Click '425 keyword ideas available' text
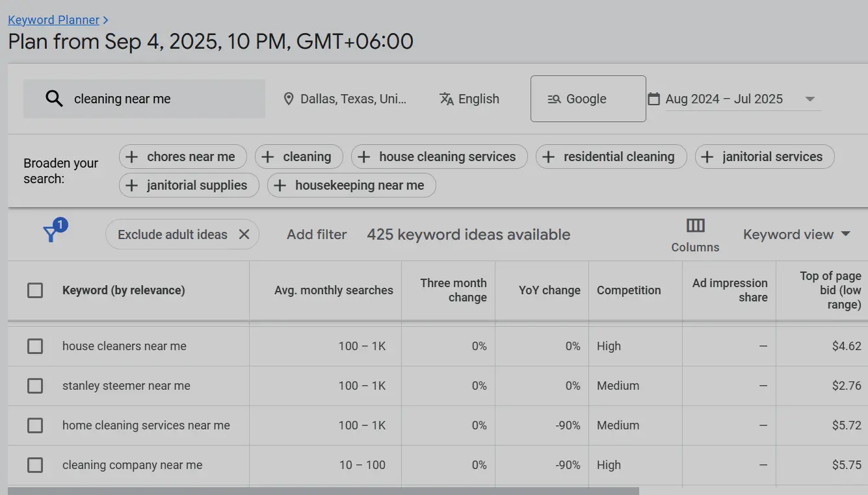Screen dimensions: 868x495 tap(468, 235)
